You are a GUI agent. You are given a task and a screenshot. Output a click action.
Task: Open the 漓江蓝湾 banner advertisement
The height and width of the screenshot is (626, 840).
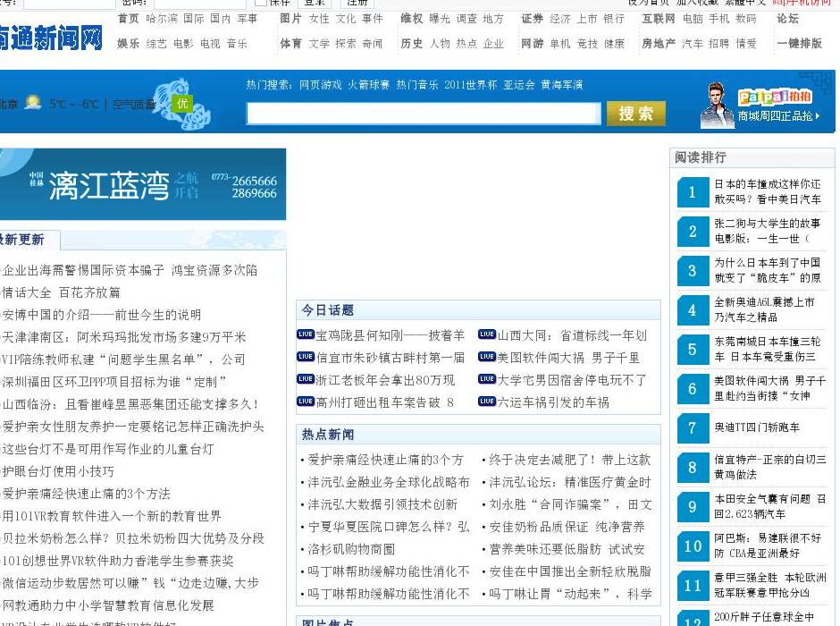click(x=142, y=184)
